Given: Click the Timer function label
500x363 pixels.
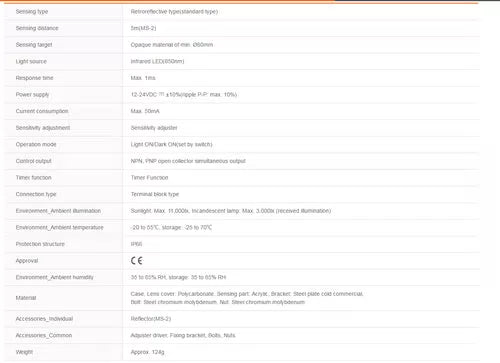Looking at the screenshot, I should pyautogui.click(x=34, y=178).
